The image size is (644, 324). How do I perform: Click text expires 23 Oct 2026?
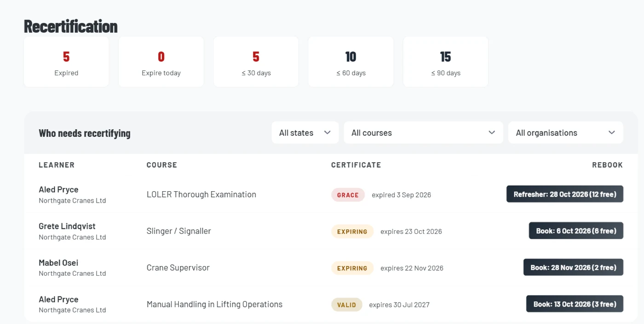(411, 232)
